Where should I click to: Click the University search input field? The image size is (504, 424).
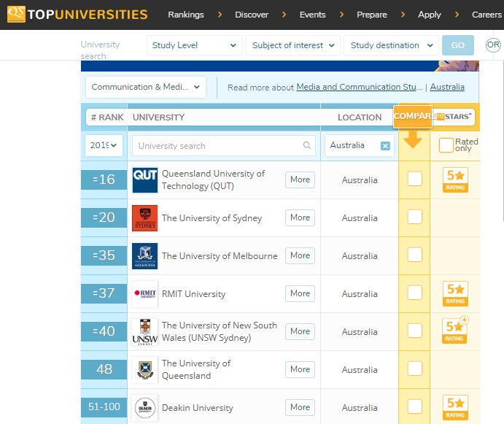tap(219, 146)
